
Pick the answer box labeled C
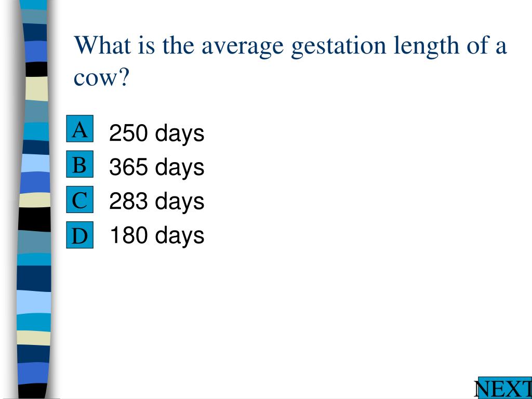(x=79, y=199)
